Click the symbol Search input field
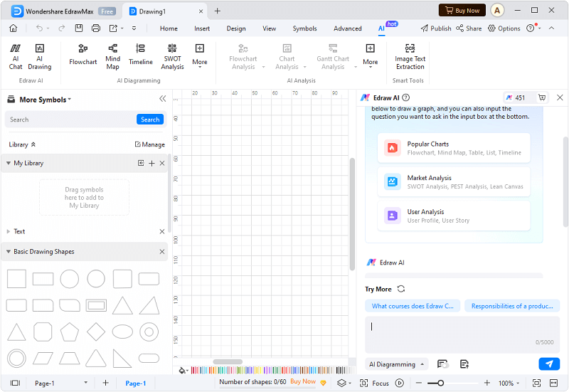Image resolution: width=569 pixels, height=392 pixels. pos(70,120)
